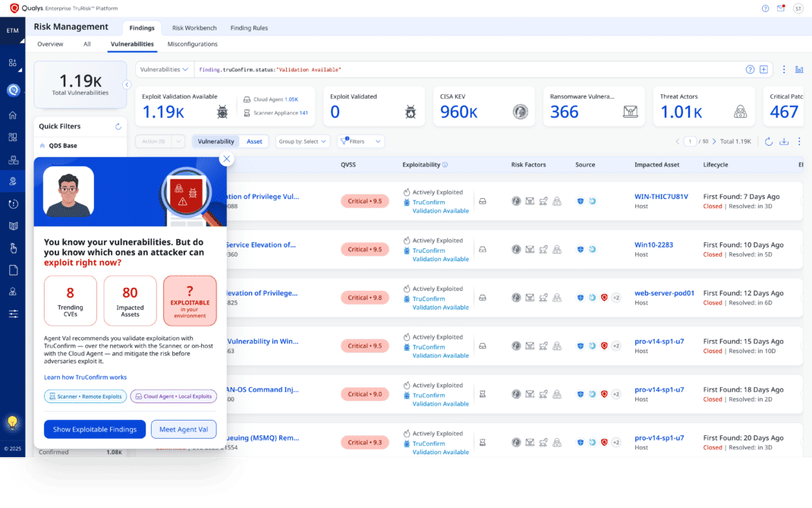Open the book icon in the sidebar
Viewport: 812px width, 508px height.
[x=13, y=226]
